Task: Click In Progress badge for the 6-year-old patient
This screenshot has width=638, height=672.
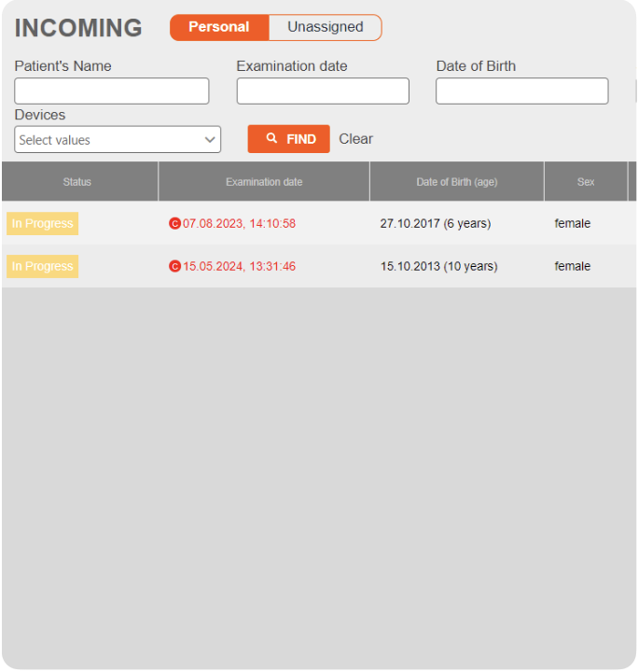Action: click(42, 224)
